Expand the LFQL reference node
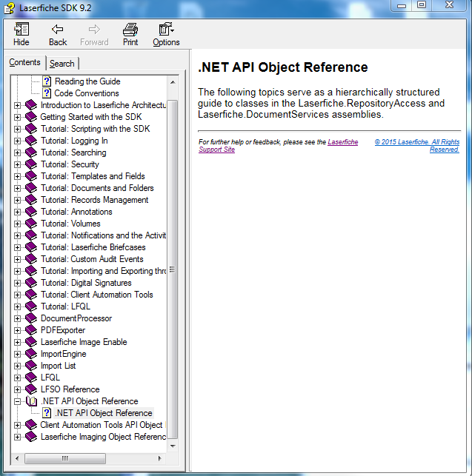The image size is (472, 476). [x=17, y=378]
